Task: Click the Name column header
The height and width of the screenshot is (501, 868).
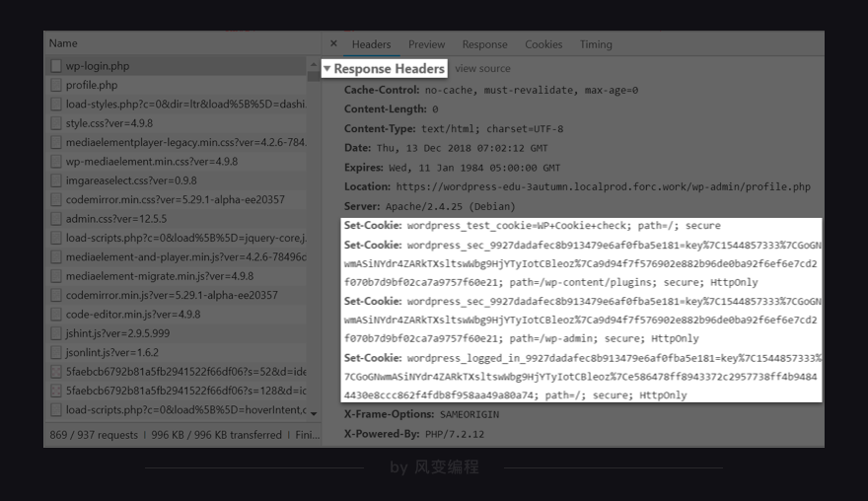Action: tap(63, 43)
